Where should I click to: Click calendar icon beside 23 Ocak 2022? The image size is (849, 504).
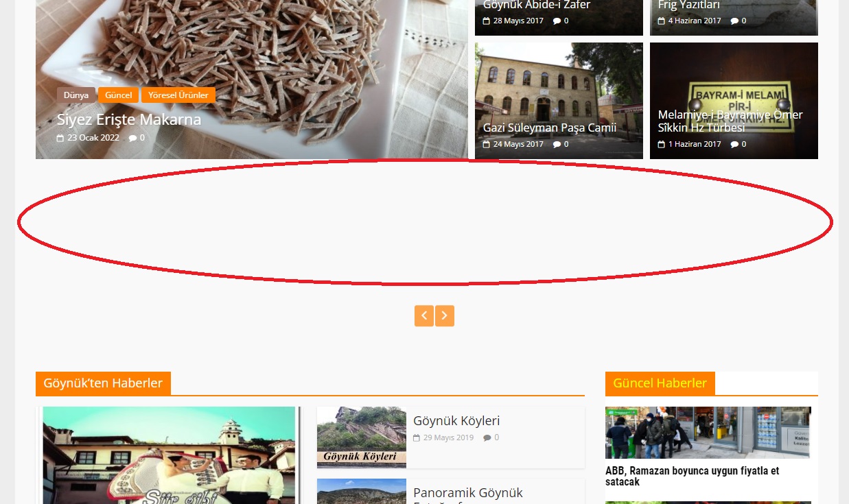(x=60, y=138)
